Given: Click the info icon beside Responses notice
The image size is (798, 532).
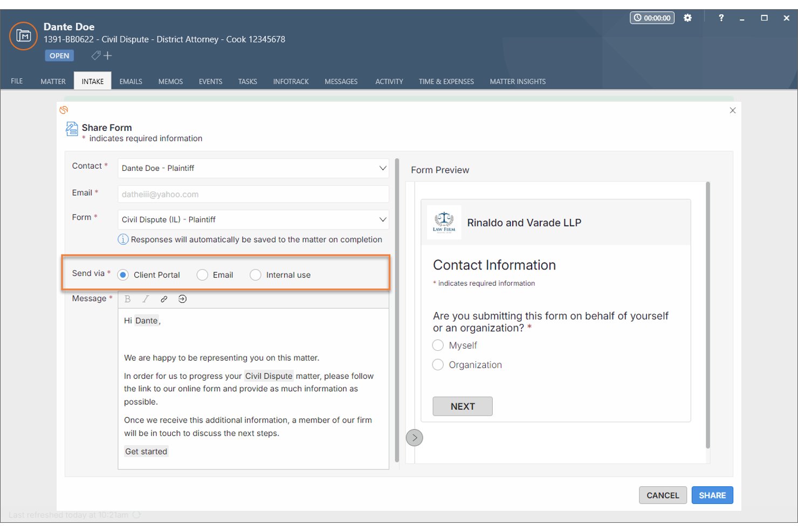Looking at the screenshot, I should [123, 239].
